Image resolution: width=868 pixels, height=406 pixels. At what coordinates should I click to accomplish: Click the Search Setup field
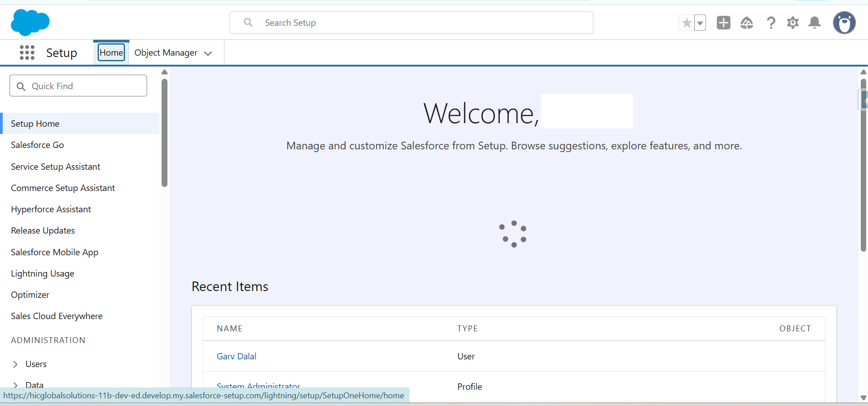[411, 23]
